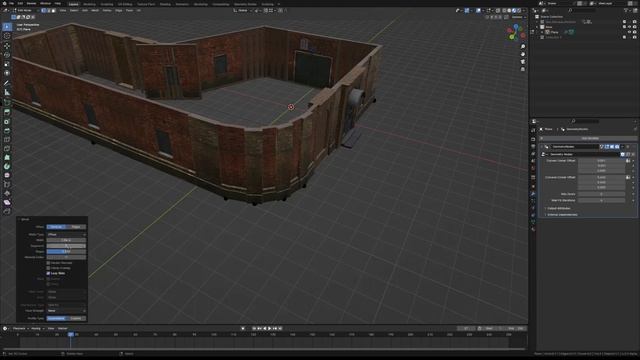
Task: Switch to the Geometry Nodes workspace tab
Action: [x=245, y=4]
